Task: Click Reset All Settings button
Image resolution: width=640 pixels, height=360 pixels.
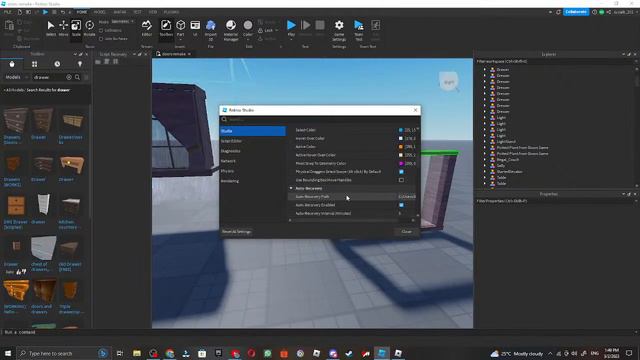Action: tap(237, 232)
